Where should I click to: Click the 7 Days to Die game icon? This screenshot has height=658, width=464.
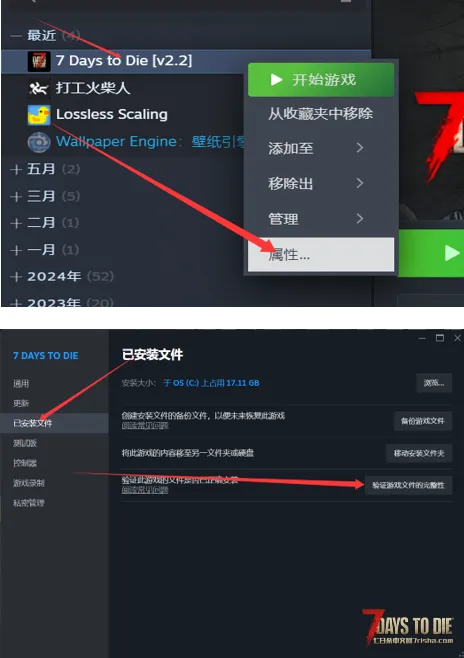coord(39,61)
